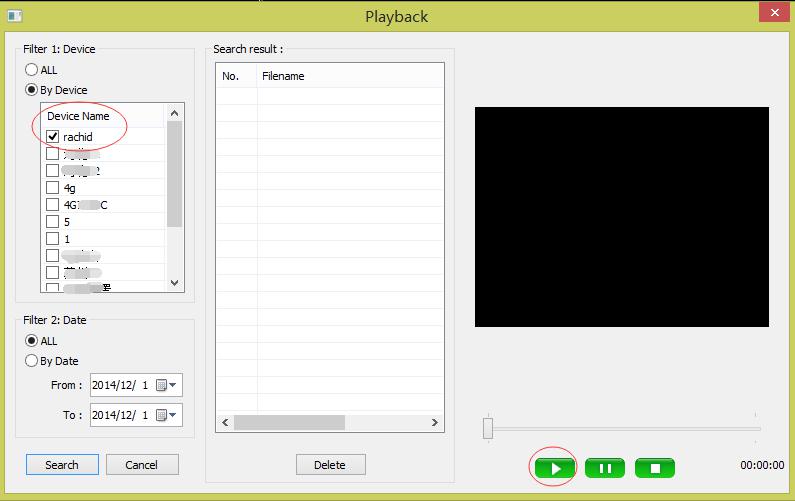Viewport: 795px width, 501px height.
Task: Open the From date calendar dropdown
Action: (167, 385)
